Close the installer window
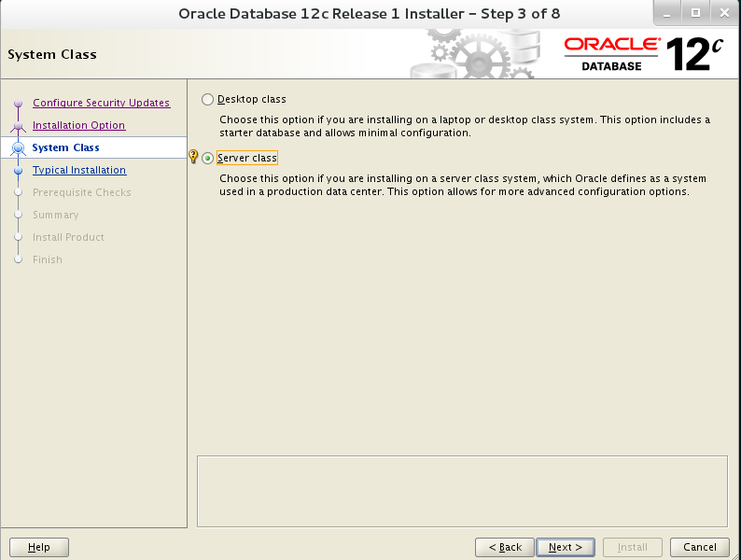 [x=724, y=13]
